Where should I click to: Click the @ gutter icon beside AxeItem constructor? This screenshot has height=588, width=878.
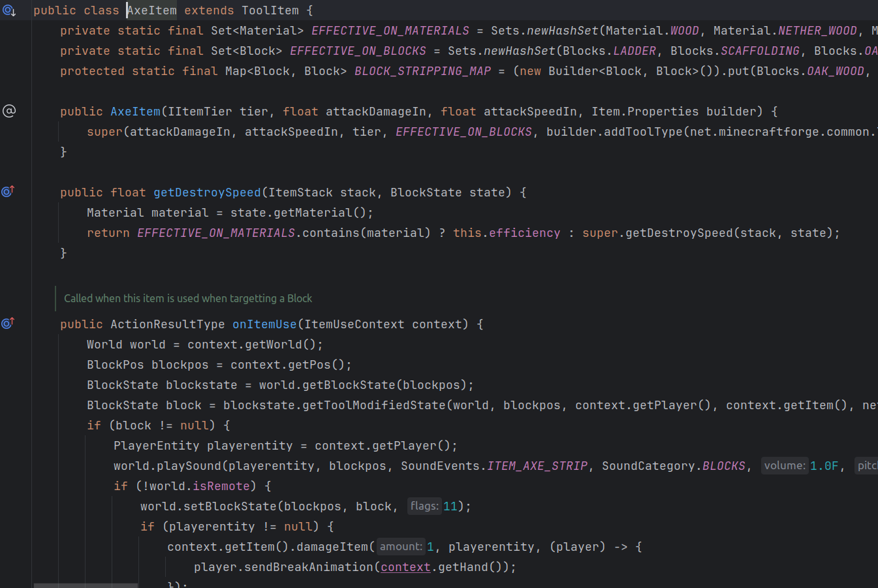(x=9, y=112)
